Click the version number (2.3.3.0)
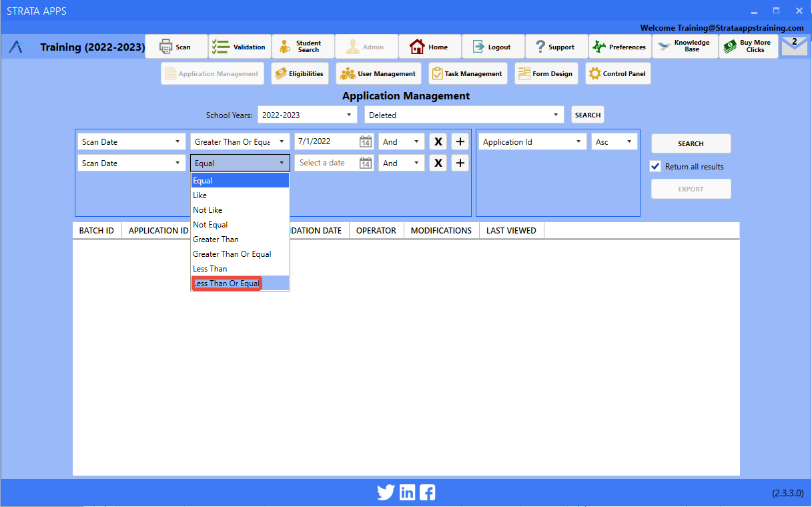 pos(788,494)
